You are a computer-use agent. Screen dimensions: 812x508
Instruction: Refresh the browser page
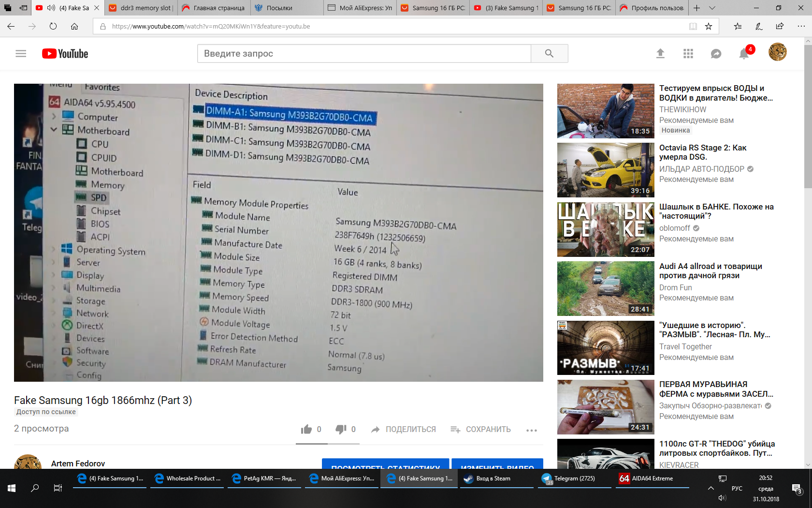tap(53, 27)
